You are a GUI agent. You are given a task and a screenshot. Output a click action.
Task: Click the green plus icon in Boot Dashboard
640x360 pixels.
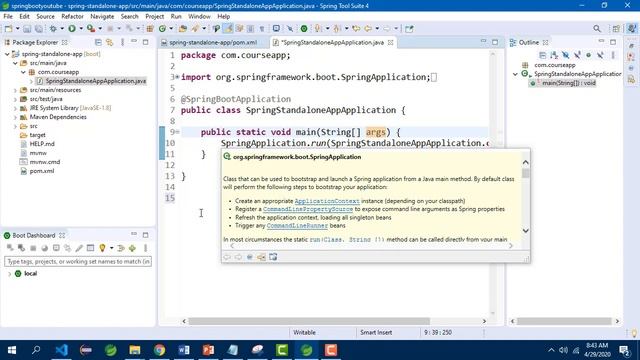click(x=132, y=248)
